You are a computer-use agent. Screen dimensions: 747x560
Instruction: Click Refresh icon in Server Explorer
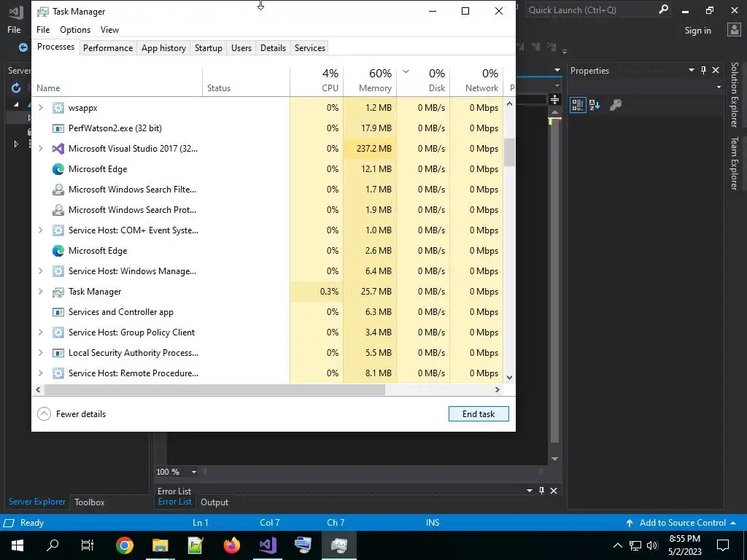tap(16, 88)
